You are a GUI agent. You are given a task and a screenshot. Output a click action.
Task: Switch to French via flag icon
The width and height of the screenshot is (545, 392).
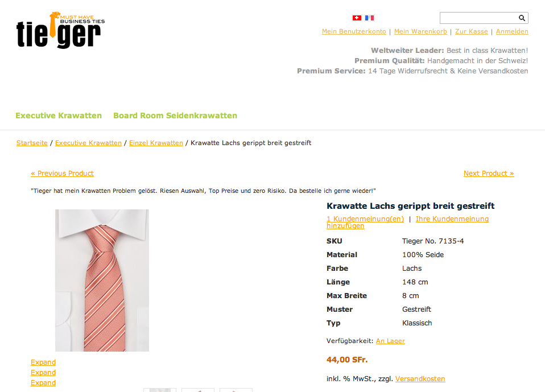(x=369, y=18)
